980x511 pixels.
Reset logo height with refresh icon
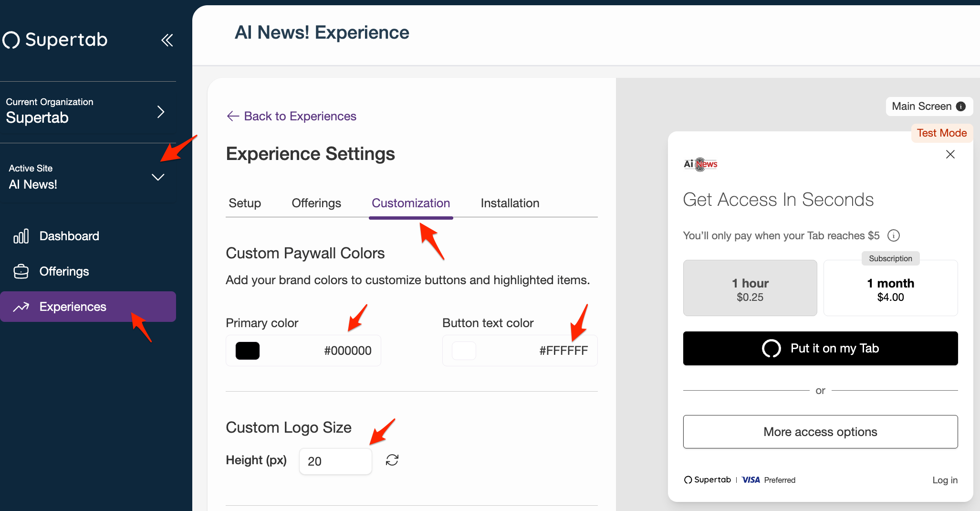point(392,460)
